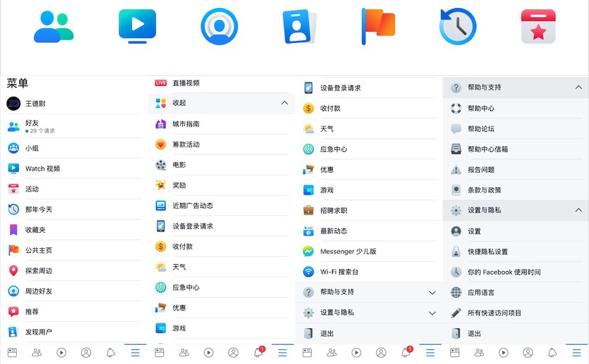Screen dimensions: 589x364
Task: Collapse 设置与隐私 in the rightmost panel
Action: coord(578,210)
